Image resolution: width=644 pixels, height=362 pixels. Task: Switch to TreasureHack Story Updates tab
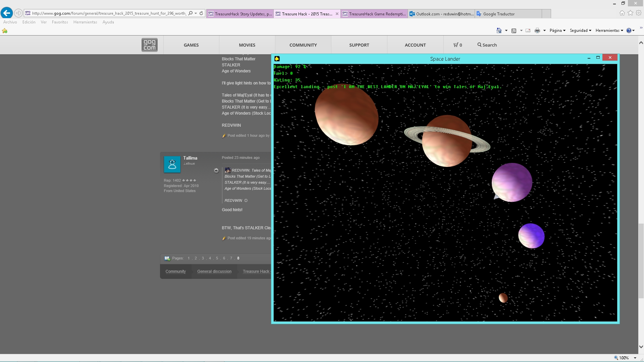point(240,14)
